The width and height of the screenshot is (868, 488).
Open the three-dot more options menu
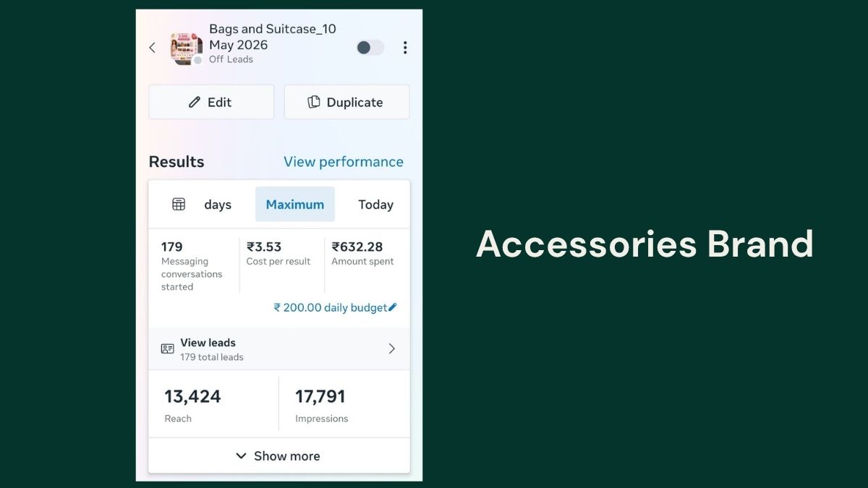(x=405, y=48)
